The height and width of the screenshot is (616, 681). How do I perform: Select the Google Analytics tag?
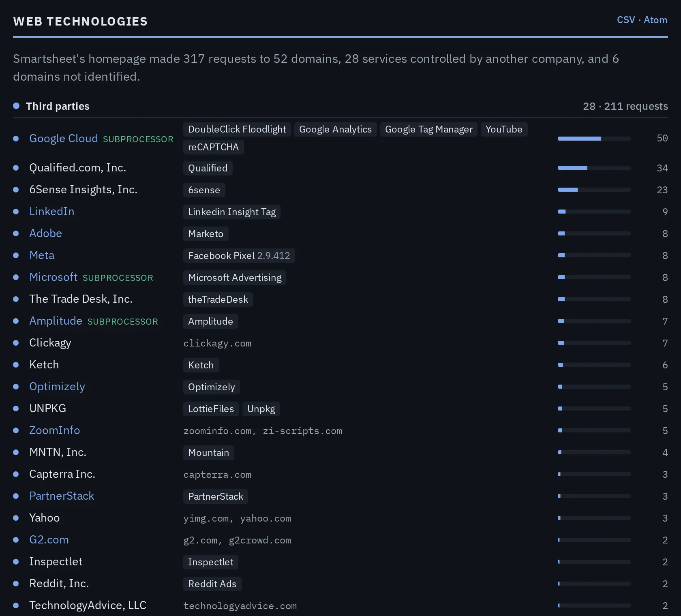click(336, 129)
